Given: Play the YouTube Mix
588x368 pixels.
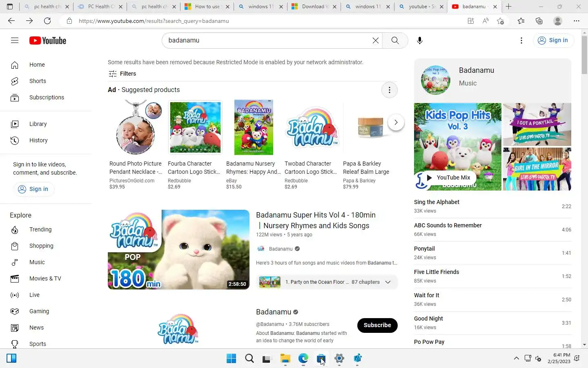Looking at the screenshot, I should [449, 177].
